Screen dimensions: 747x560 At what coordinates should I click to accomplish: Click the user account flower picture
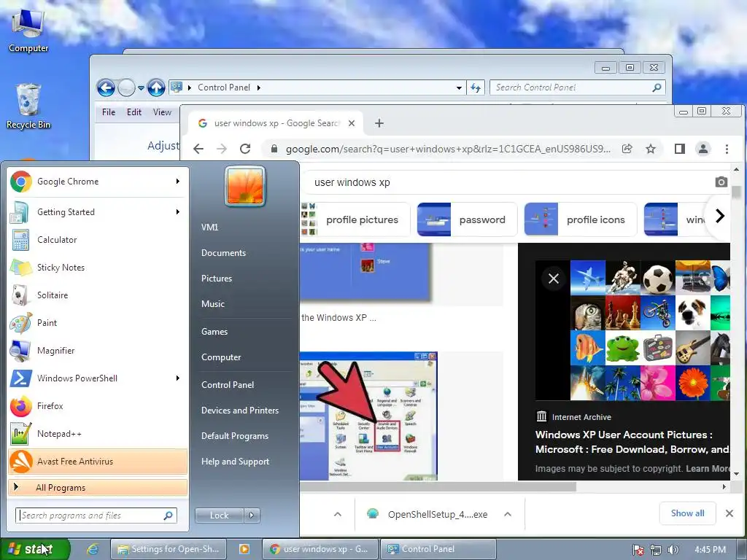(x=245, y=186)
